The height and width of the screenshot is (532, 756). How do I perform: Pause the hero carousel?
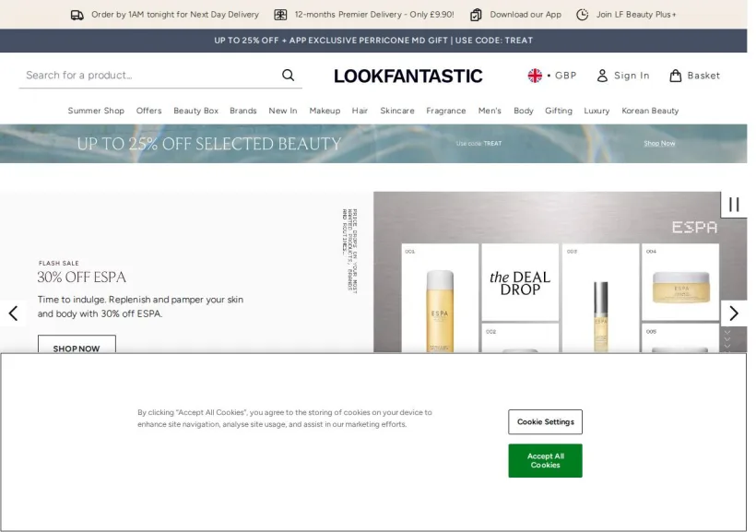click(x=734, y=205)
